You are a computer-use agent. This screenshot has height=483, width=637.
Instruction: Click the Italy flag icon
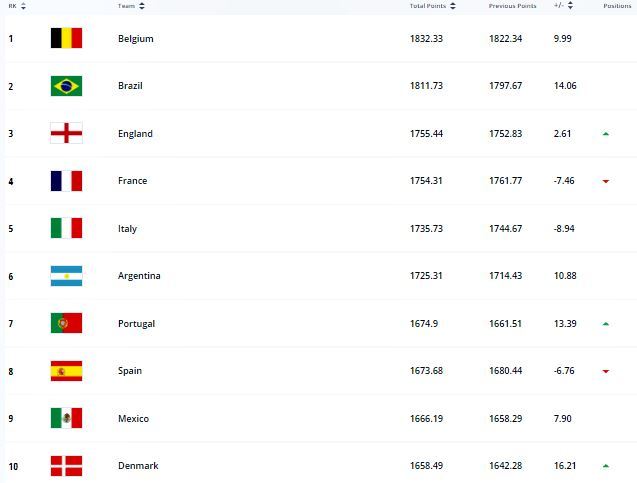pyautogui.click(x=66, y=229)
